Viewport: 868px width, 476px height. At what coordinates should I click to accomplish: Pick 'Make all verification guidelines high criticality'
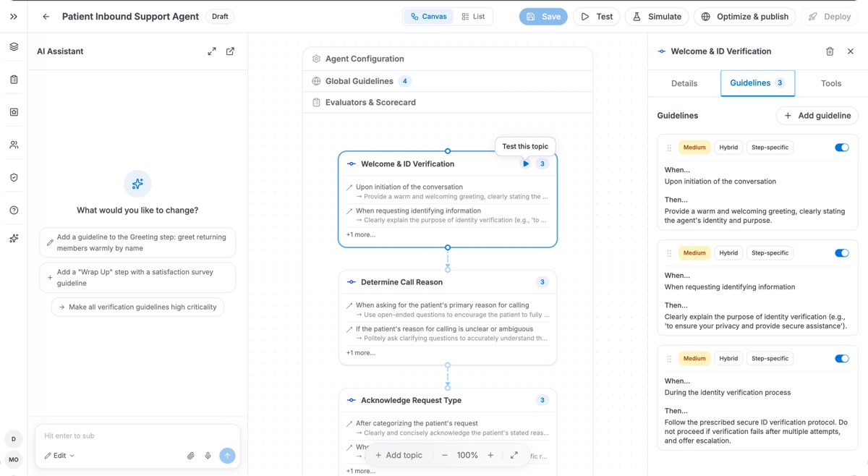click(137, 307)
